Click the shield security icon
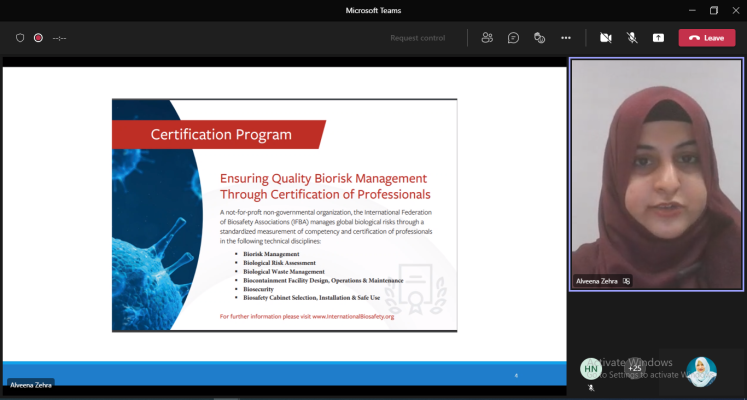 (19, 38)
